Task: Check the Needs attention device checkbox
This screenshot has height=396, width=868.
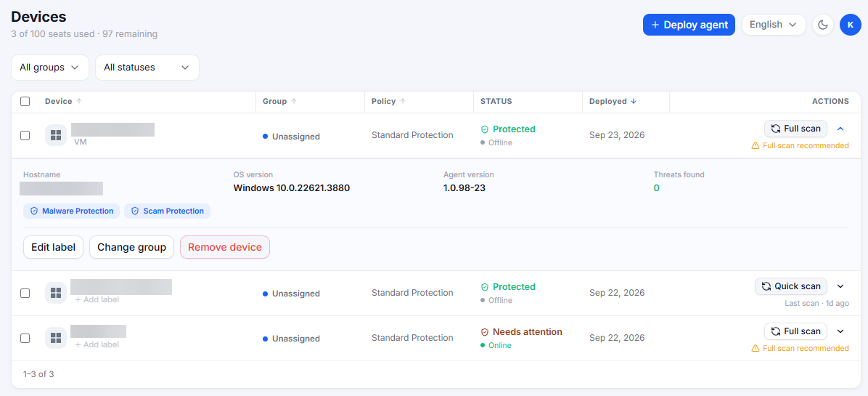Action: pos(25,338)
